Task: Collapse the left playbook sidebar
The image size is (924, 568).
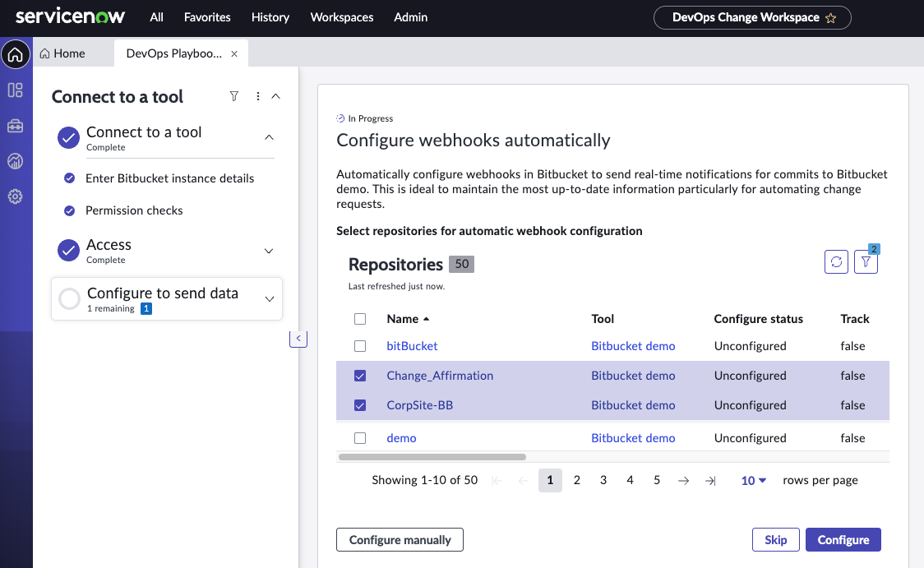Action: (298, 338)
